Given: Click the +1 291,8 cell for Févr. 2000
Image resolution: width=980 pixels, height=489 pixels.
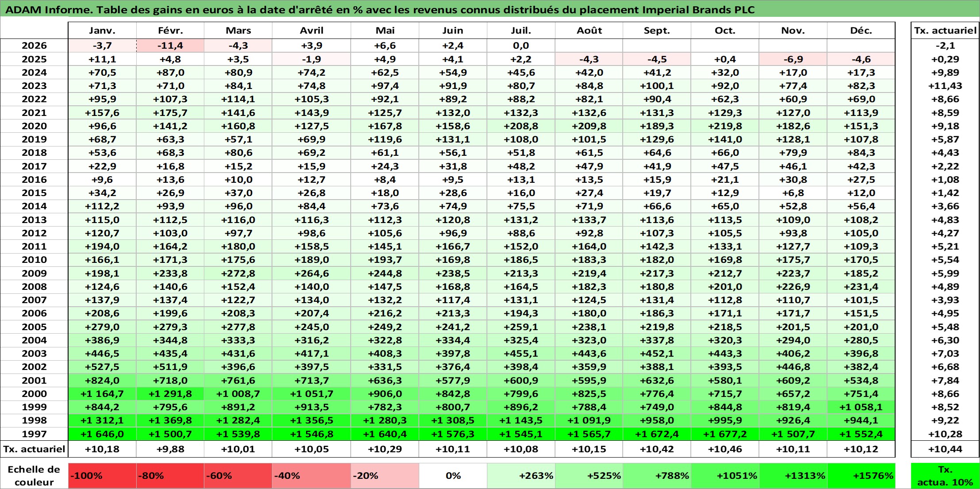Looking at the screenshot, I should [170, 394].
